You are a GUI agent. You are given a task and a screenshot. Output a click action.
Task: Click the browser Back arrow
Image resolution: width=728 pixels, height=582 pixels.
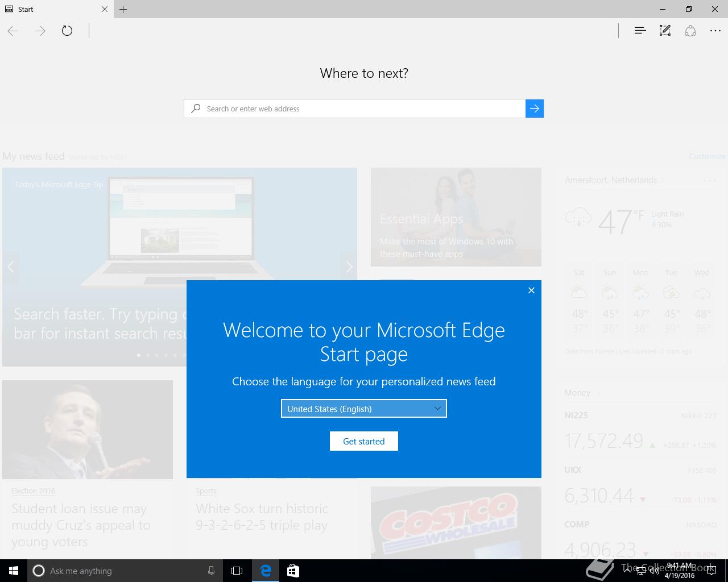point(13,31)
